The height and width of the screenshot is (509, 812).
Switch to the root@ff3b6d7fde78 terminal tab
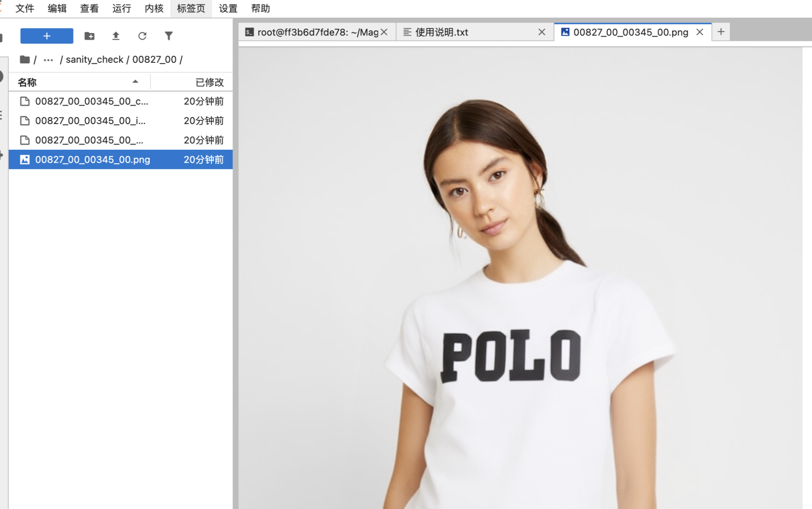317,32
